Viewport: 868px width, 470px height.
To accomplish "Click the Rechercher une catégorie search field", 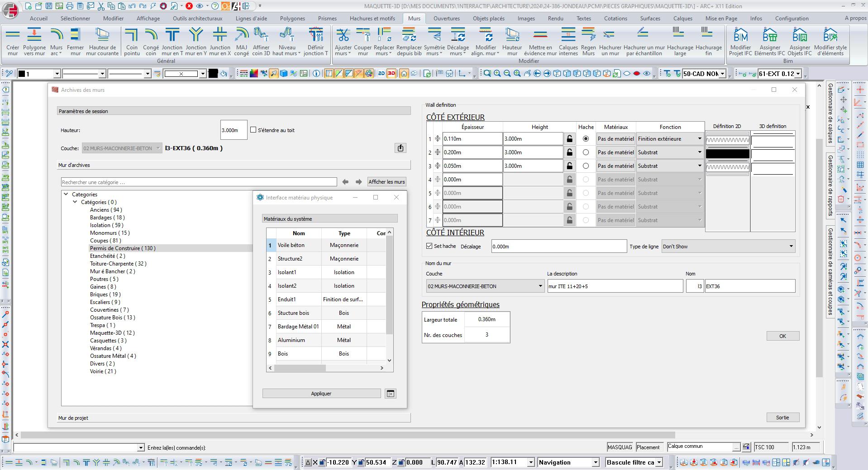I will 199,182.
